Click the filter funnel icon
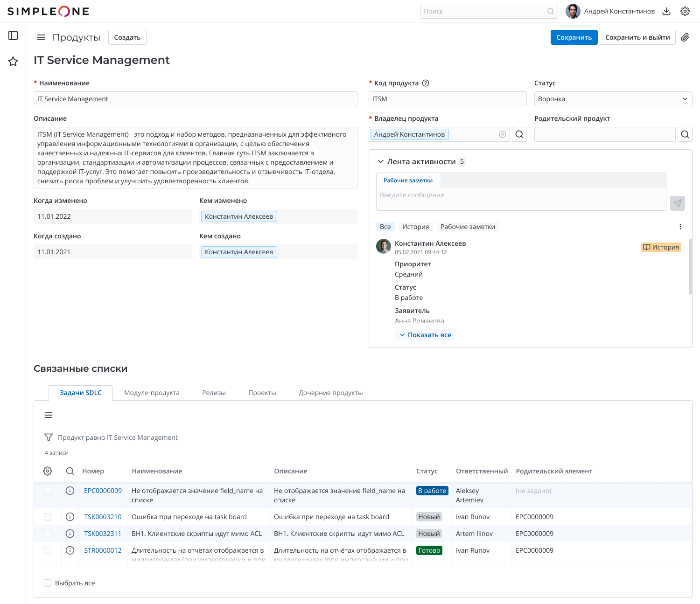Image resolution: width=700 pixels, height=604 pixels. [x=48, y=437]
